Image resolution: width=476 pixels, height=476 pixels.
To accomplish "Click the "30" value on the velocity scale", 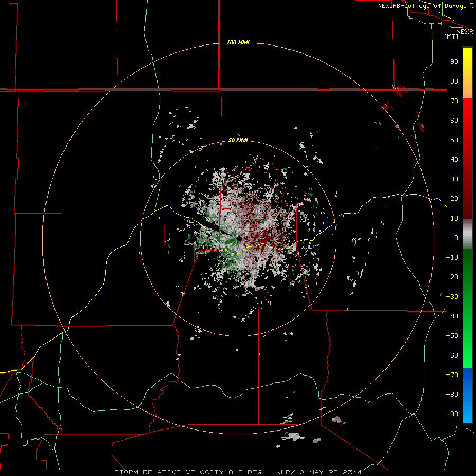I will coord(454,179).
